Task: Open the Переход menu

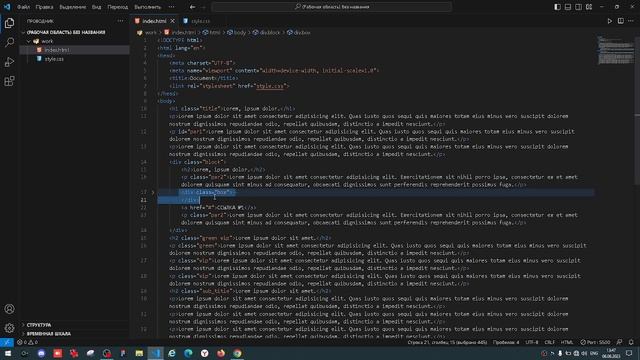Action: [x=118, y=7]
